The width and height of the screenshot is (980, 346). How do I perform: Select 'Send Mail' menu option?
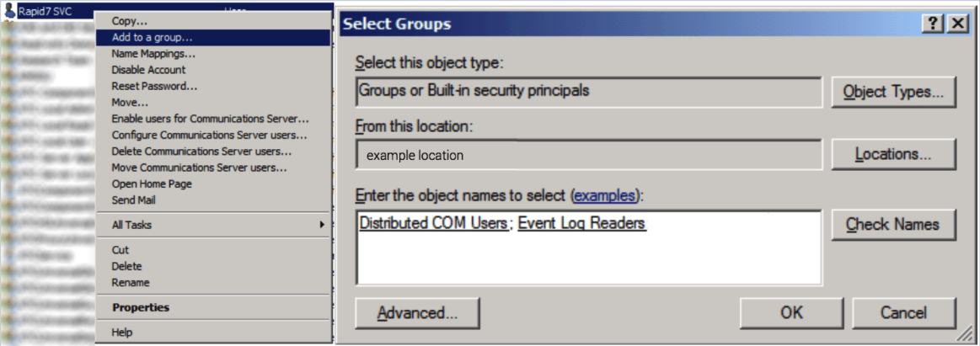pos(133,200)
